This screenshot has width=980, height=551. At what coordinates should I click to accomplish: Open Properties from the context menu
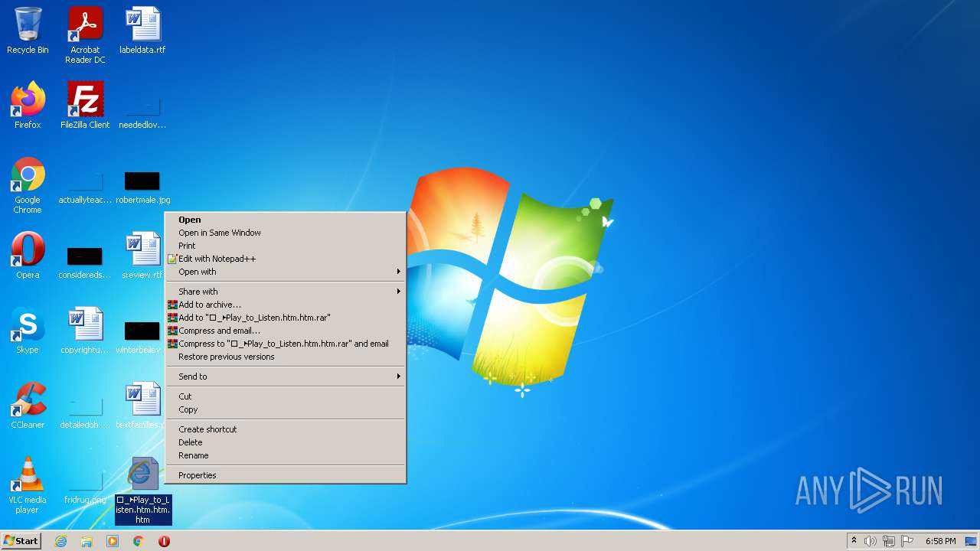[x=286, y=475]
